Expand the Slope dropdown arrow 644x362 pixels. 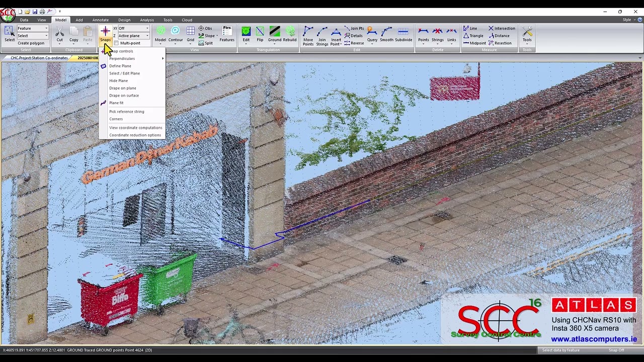(x=217, y=36)
